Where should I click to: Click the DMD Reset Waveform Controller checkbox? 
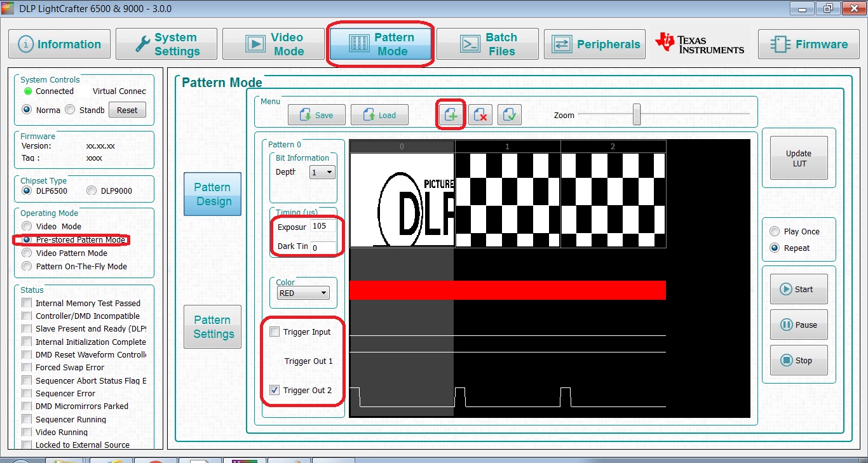pyautogui.click(x=27, y=354)
